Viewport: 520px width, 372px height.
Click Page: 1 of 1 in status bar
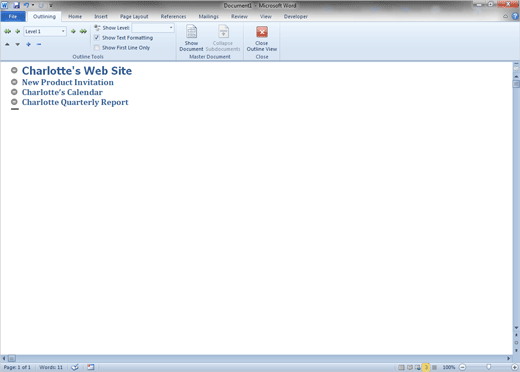tap(17, 367)
